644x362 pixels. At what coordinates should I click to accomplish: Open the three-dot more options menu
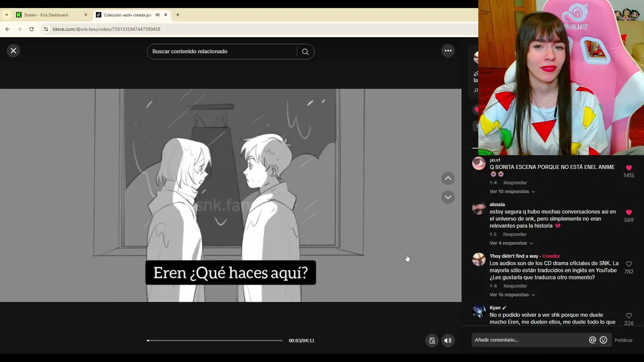click(448, 51)
